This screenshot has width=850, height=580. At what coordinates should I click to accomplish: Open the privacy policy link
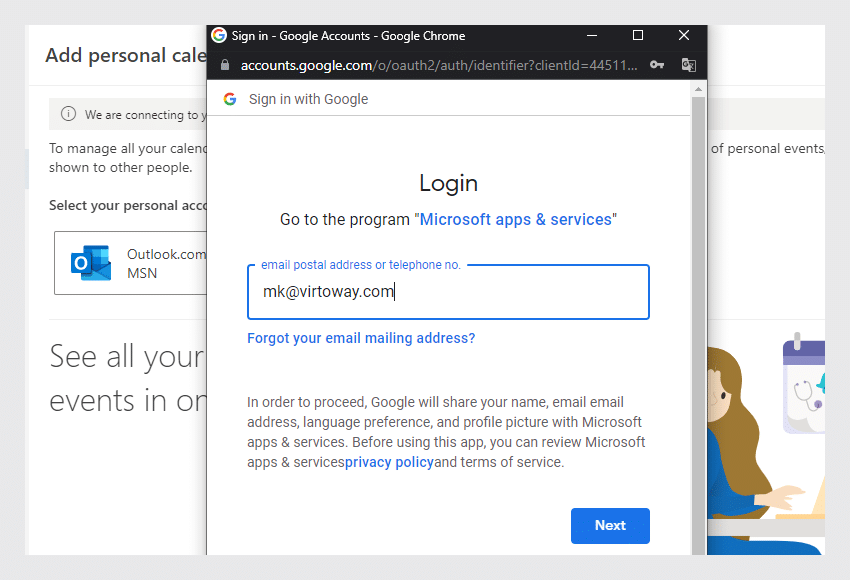(x=389, y=462)
